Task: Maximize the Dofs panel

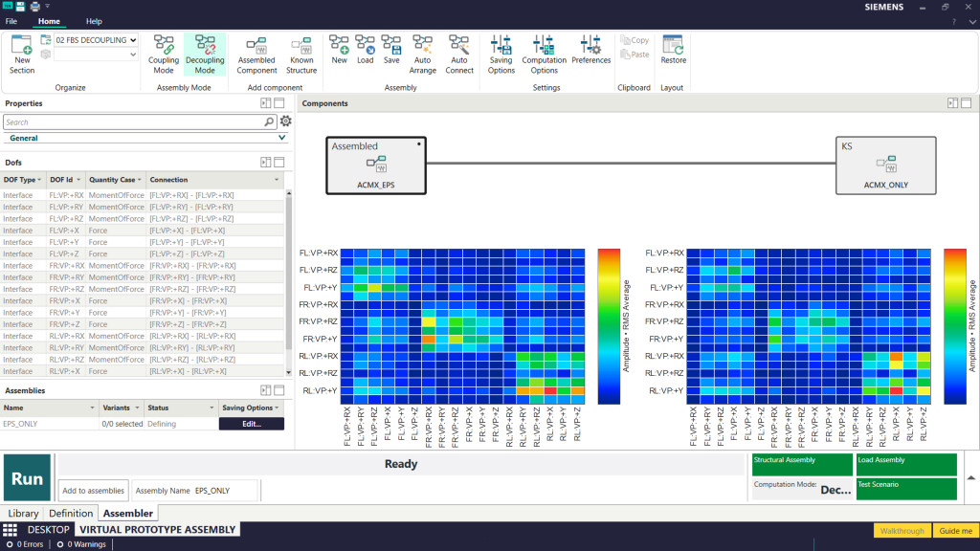Action: coord(279,163)
